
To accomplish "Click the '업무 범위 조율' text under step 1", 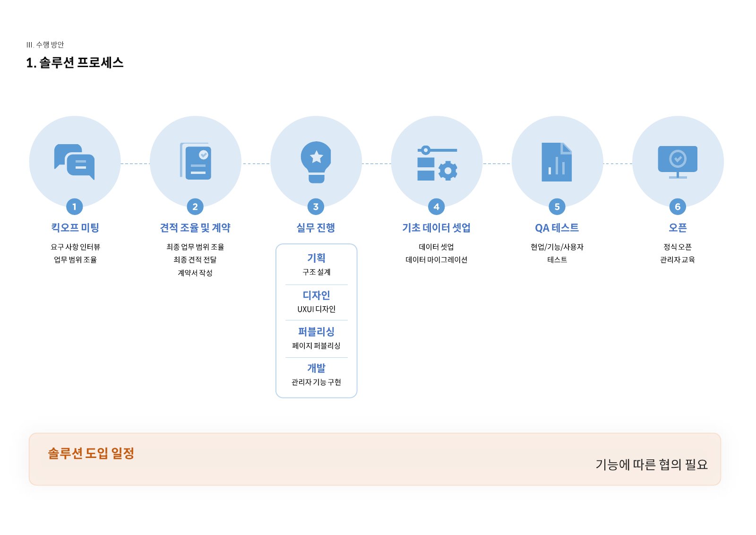I will tap(75, 260).
